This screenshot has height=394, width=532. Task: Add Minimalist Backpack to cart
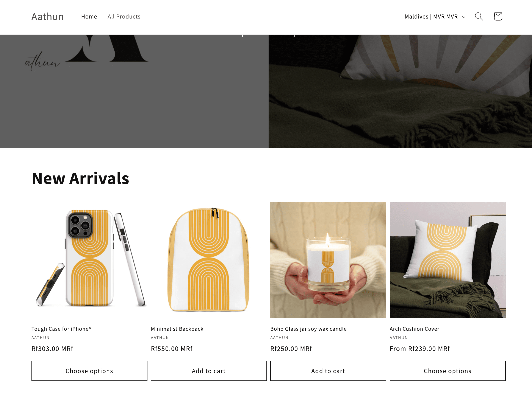(209, 371)
